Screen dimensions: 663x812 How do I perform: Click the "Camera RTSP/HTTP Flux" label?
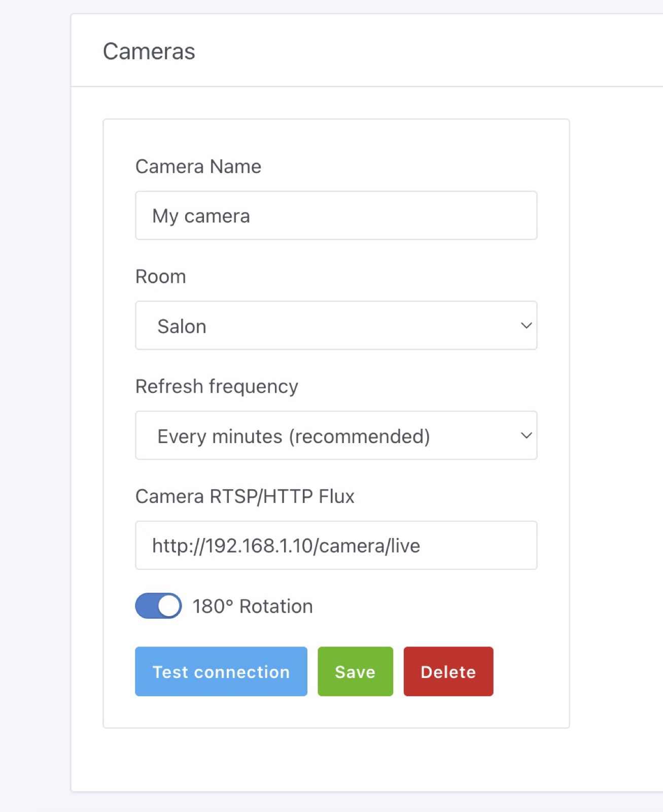click(x=245, y=496)
